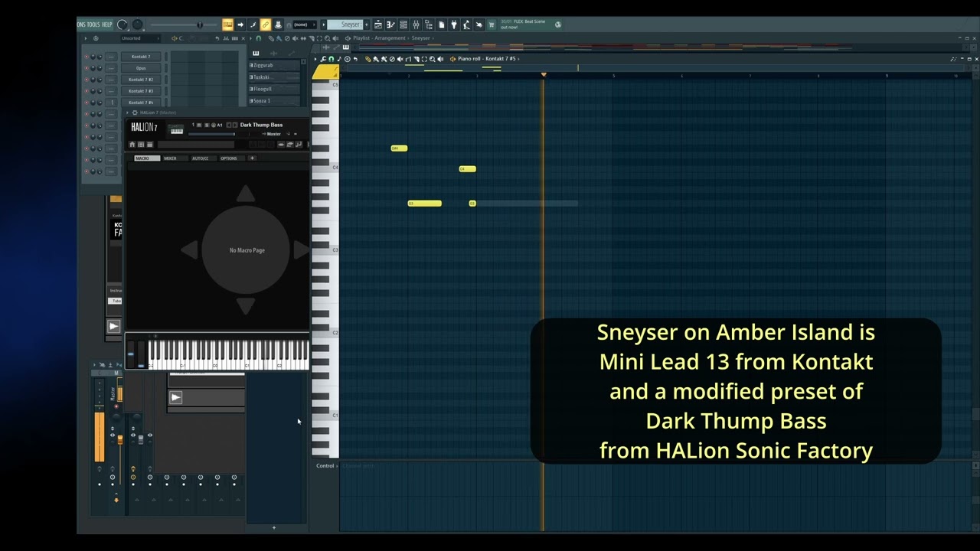Viewport: 980px width, 551px height.
Task: Open the (none) snap dropdown
Action: click(304, 24)
